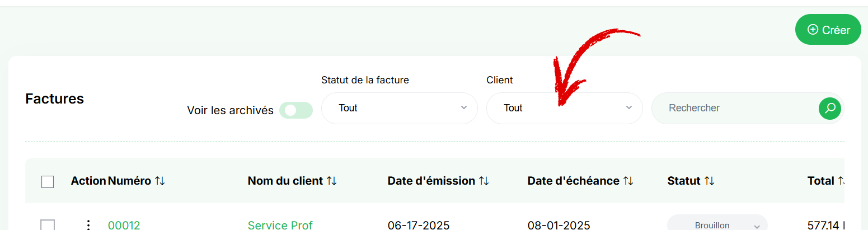The width and height of the screenshot is (868, 230).
Task: Open the Statut de la facture dropdown
Action: [400, 108]
